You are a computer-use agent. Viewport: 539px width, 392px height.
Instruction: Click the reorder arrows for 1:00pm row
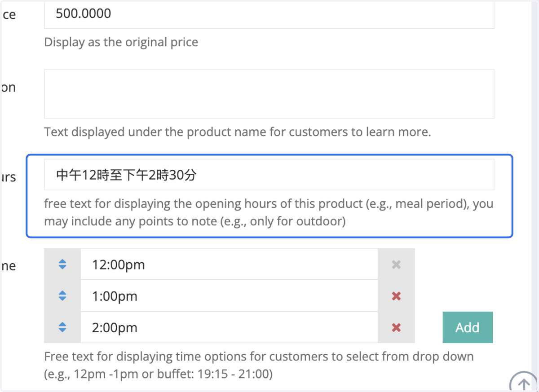point(62,296)
